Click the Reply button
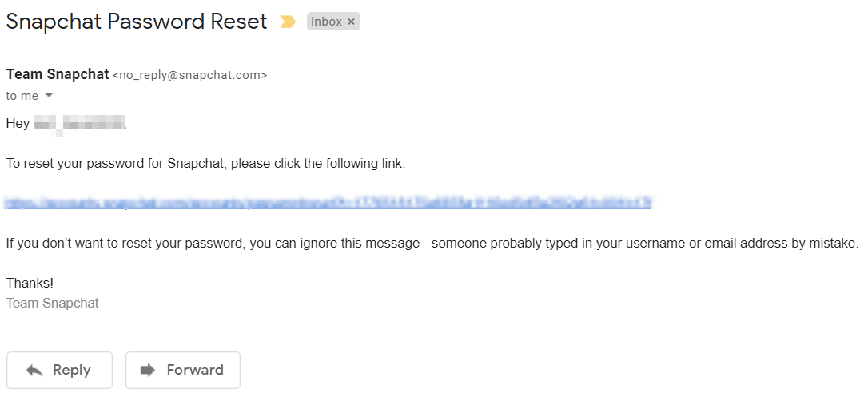Image resolution: width=868 pixels, height=393 pixels. 59,370
